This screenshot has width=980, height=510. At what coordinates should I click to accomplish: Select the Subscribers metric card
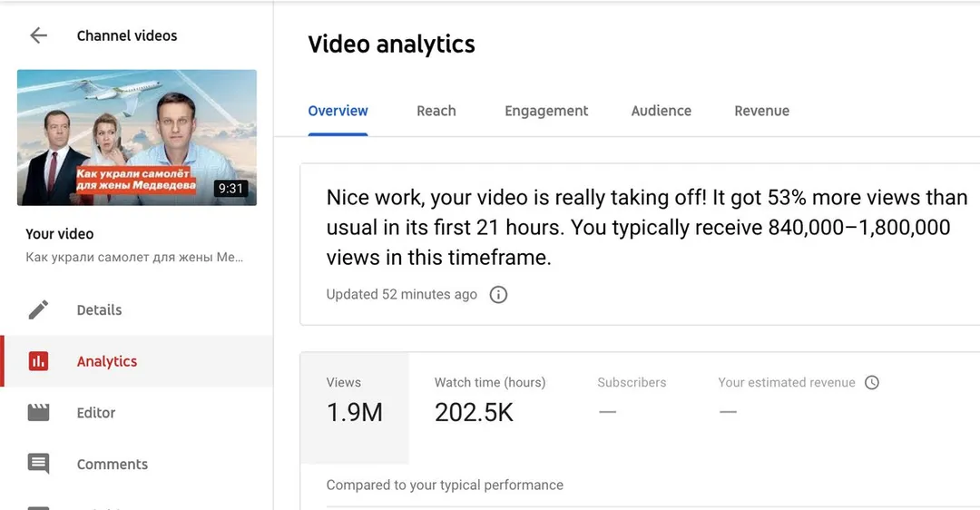coord(632,407)
